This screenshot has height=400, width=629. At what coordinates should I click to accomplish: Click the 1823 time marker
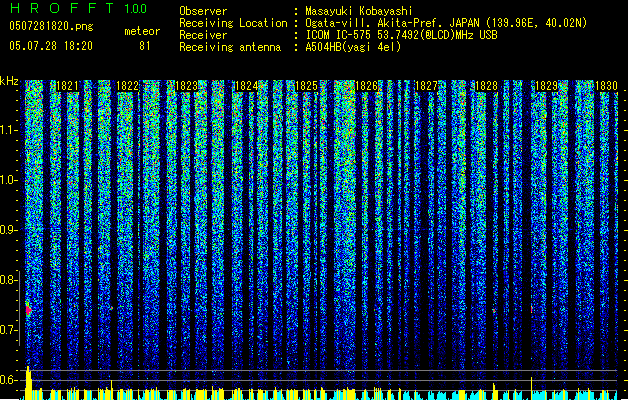(187, 86)
